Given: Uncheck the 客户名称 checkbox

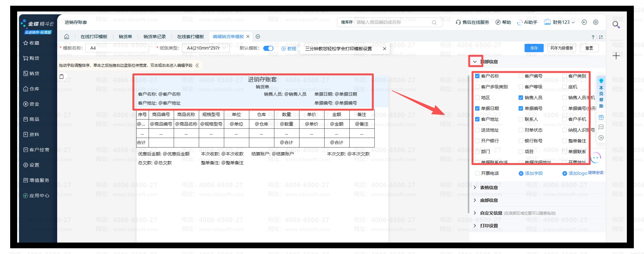Looking at the screenshot, I should pyautogui.click(x=477, y=76).
